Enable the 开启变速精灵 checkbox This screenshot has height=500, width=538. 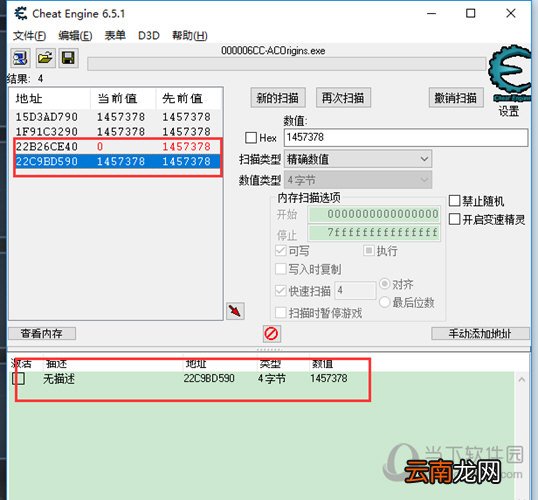point(454,219)
